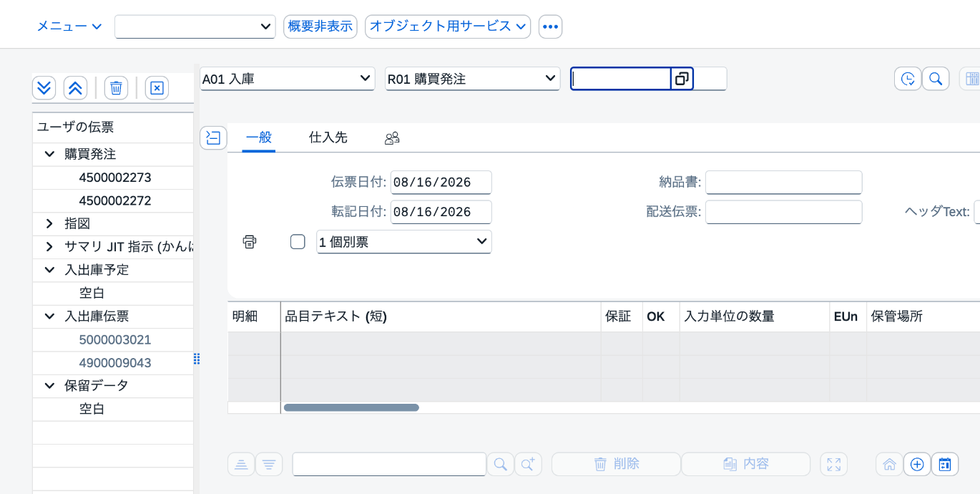Viewport: 980px width, 494px height.
Task: Open the A01 入庫 transaction dropdown
Action: pos(287,79)
